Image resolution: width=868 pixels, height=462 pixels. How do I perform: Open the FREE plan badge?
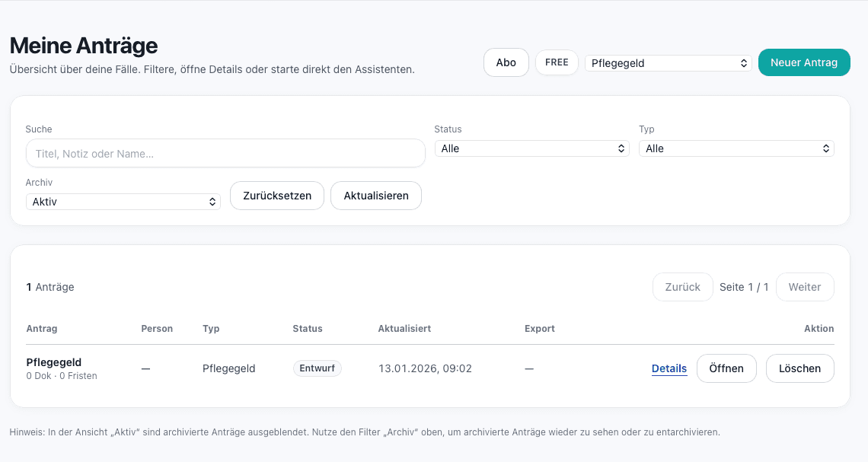557,62
